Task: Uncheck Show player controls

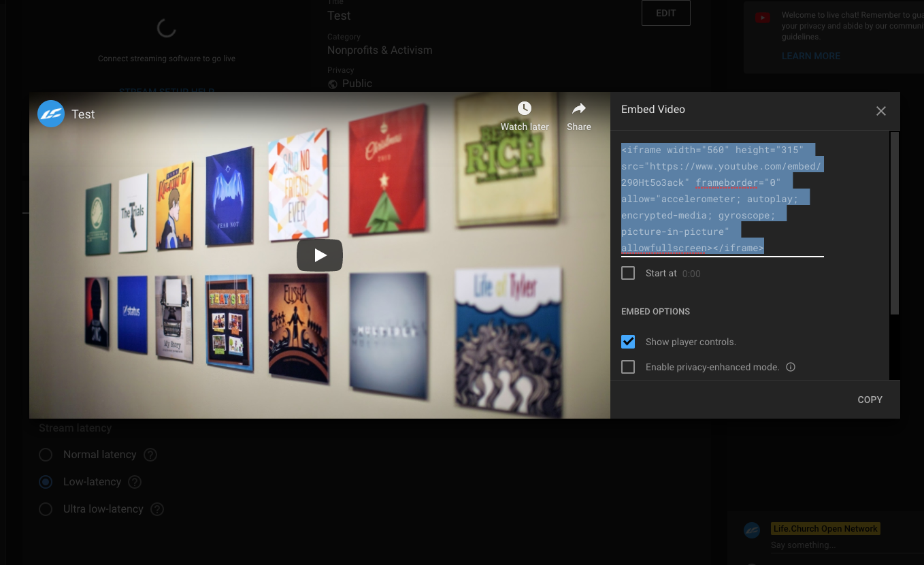Action: tap(628, 342)
